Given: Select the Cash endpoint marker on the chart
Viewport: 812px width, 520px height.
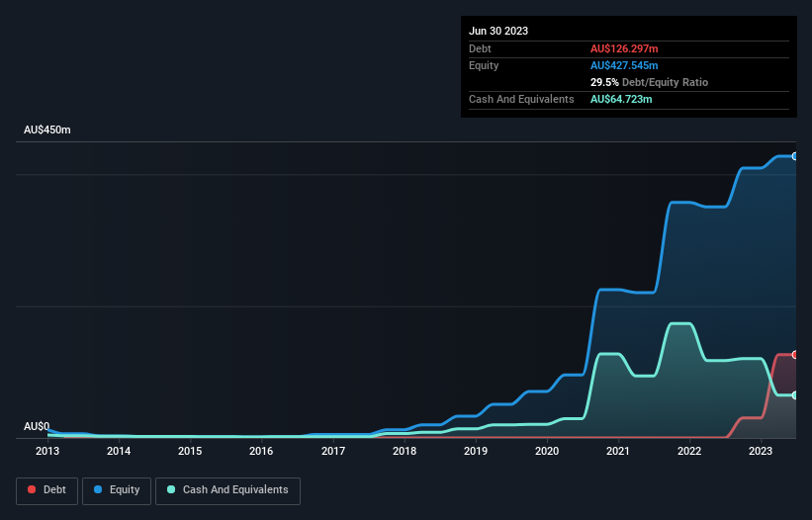Looking at the screenshot, I should tap(795, 395).
